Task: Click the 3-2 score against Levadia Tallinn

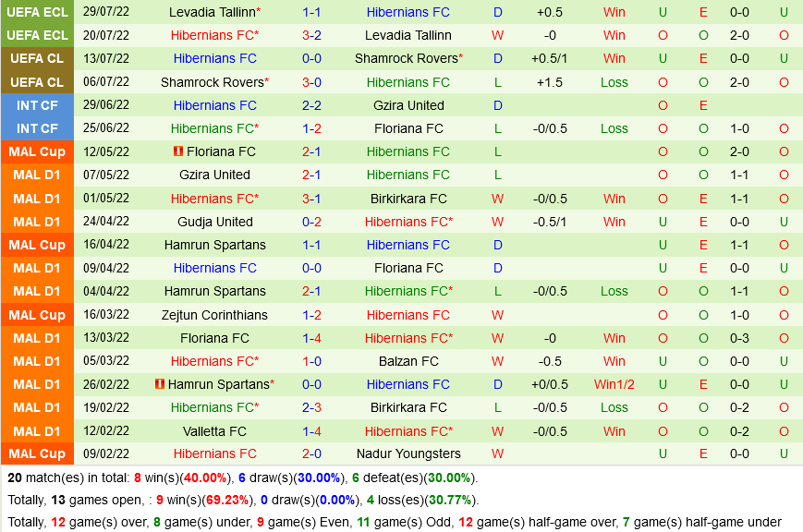Action: click(311, 35)
